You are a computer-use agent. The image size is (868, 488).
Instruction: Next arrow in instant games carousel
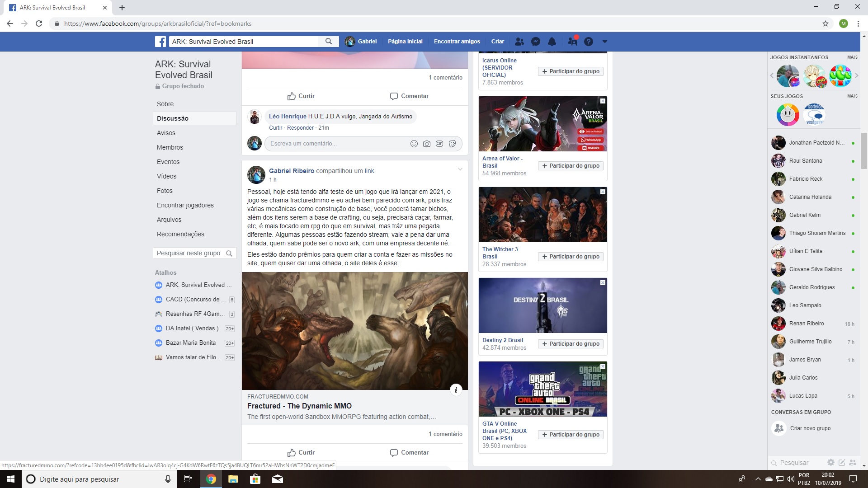(x=856, y=75)
